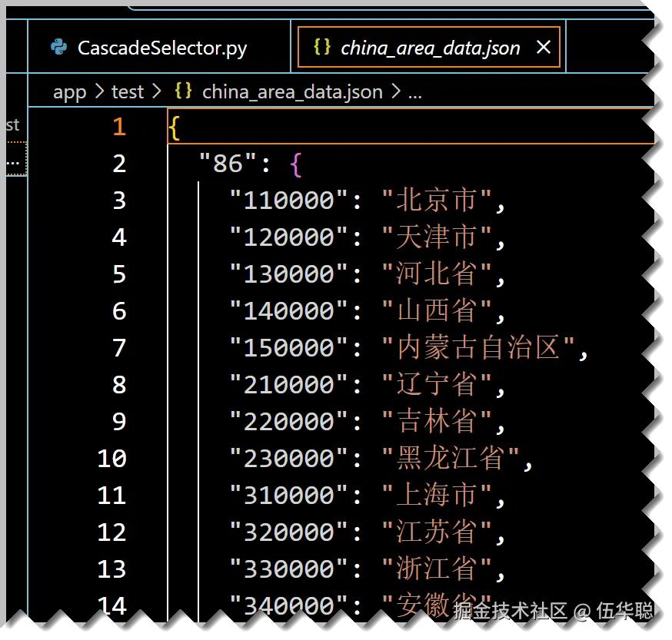Click the "330000" key
The width and height of the screenshot is (672, 640).
click(288, 569)
